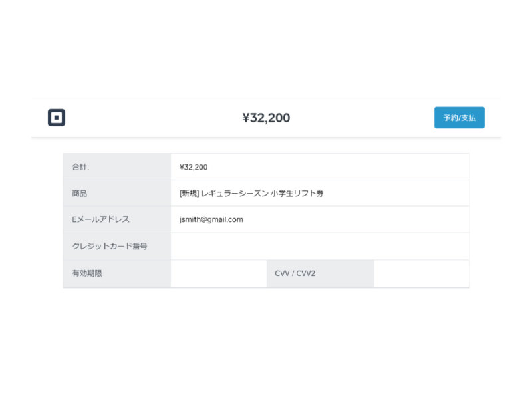Click the empty cell right of email address
532x399 pixels.
point(356,219)
